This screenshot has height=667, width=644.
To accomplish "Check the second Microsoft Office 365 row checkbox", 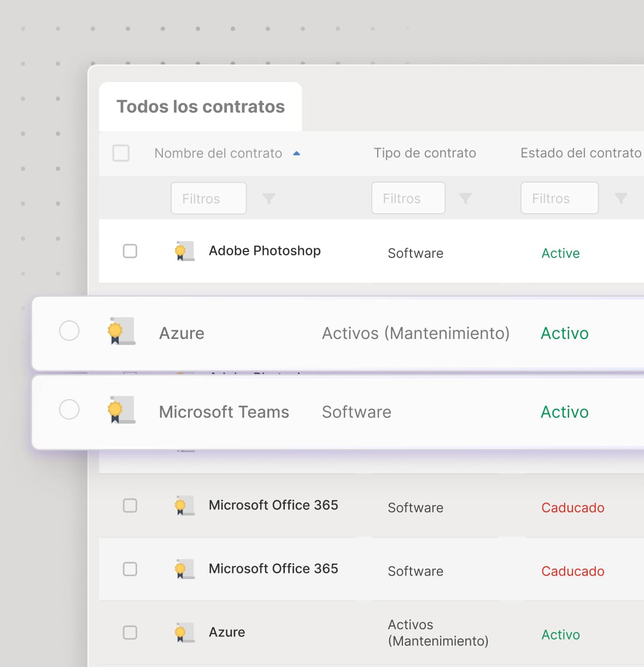I will (130, 569).
